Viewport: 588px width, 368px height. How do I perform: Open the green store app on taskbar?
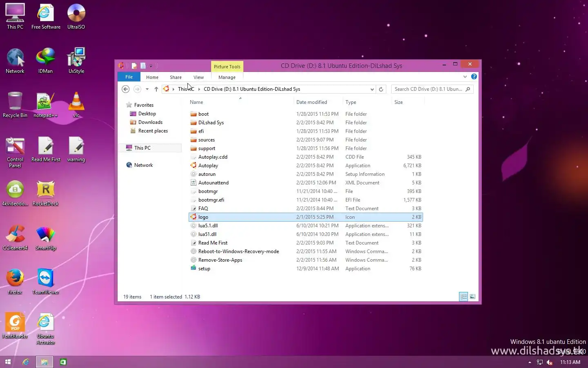coord(63,362)
